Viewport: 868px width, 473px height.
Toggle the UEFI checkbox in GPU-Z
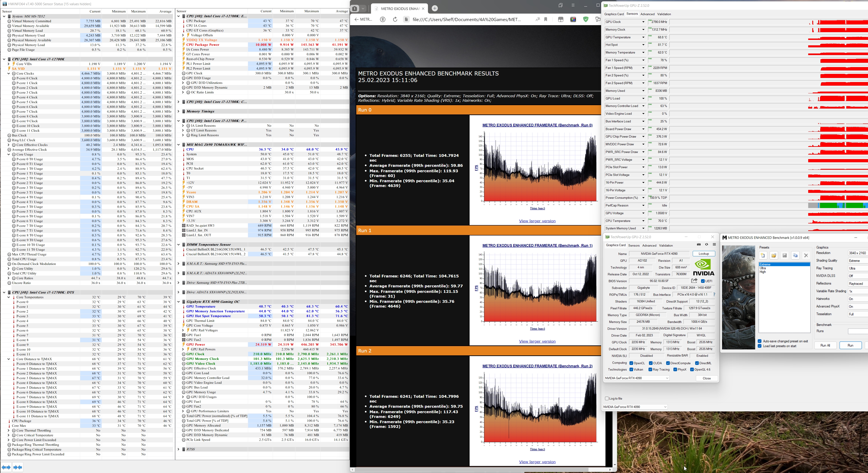(x=703, y=281)
